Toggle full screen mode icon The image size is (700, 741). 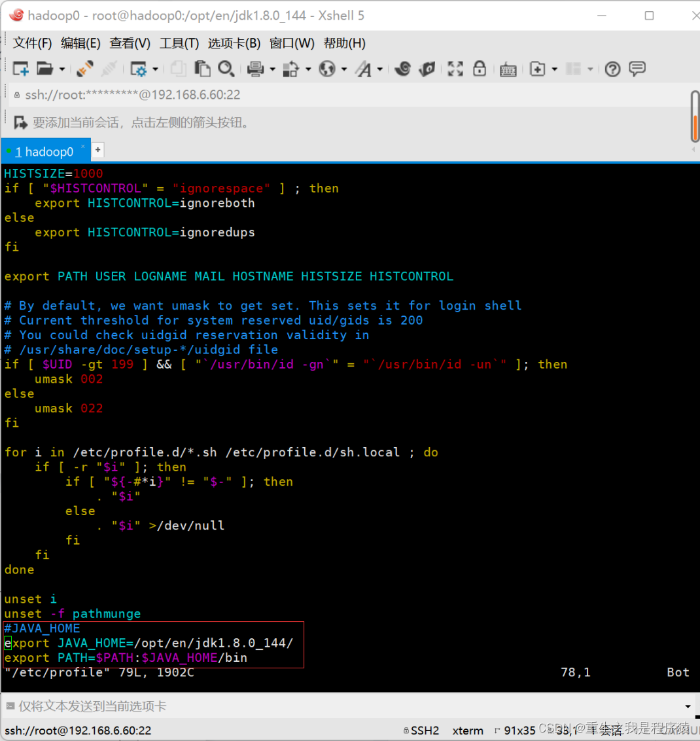455,69
